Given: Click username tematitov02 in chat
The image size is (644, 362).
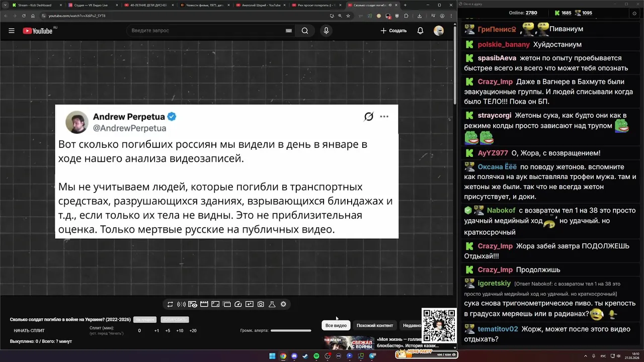Looking at the screenshot, I should (x=498, y=329).
